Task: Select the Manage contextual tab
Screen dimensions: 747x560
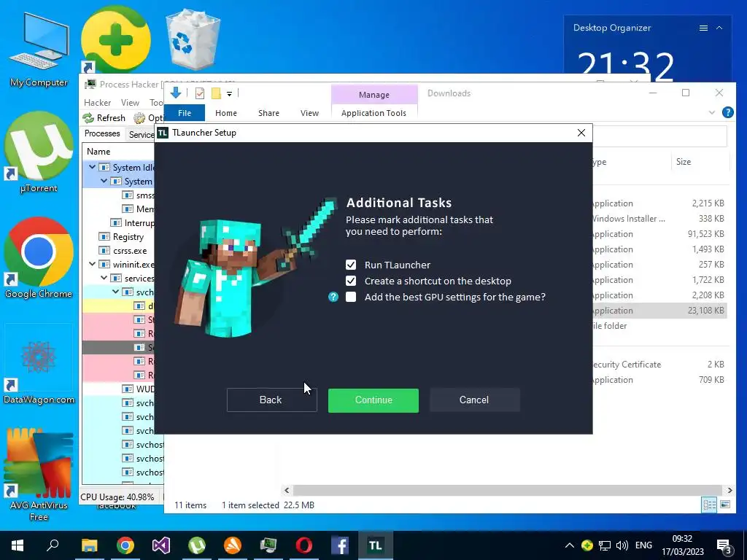Action: pos(374,95)
